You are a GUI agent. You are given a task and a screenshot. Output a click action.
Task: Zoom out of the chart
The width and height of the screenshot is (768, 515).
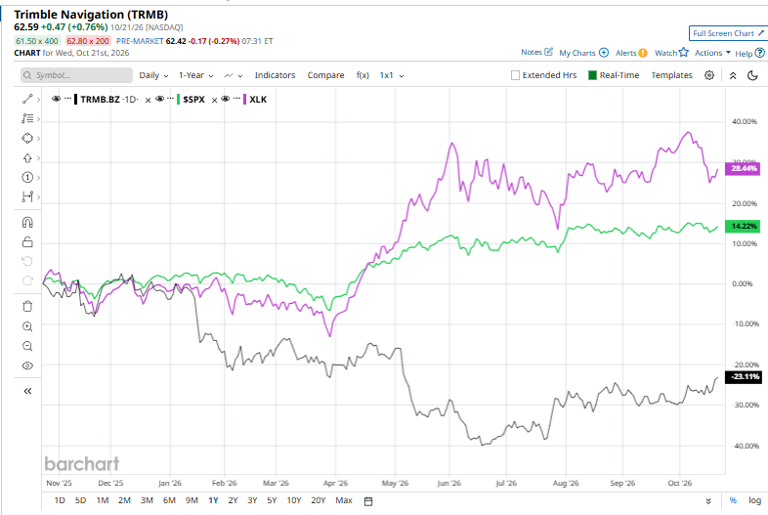[27, 346]
